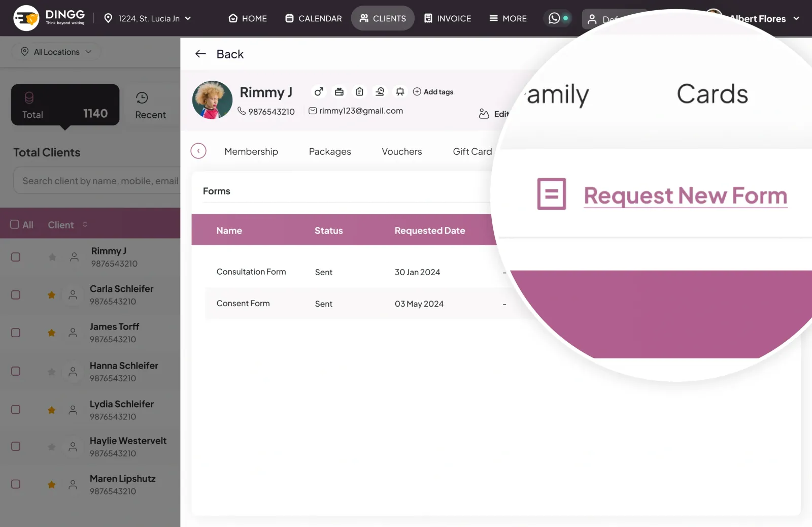Click the Consultation Form row name
Image resolution: width=812 pixels, height=527 pixels.
click(x=251, y=272)
